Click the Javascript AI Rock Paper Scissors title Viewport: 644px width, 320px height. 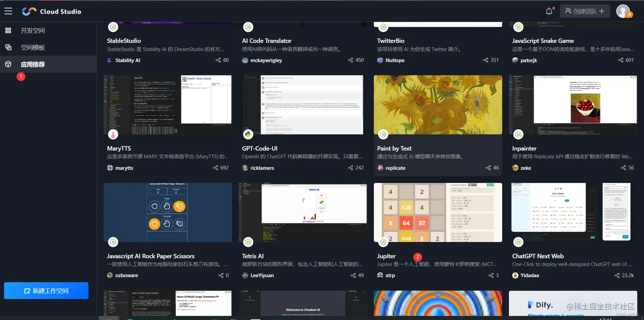point(151,256)
